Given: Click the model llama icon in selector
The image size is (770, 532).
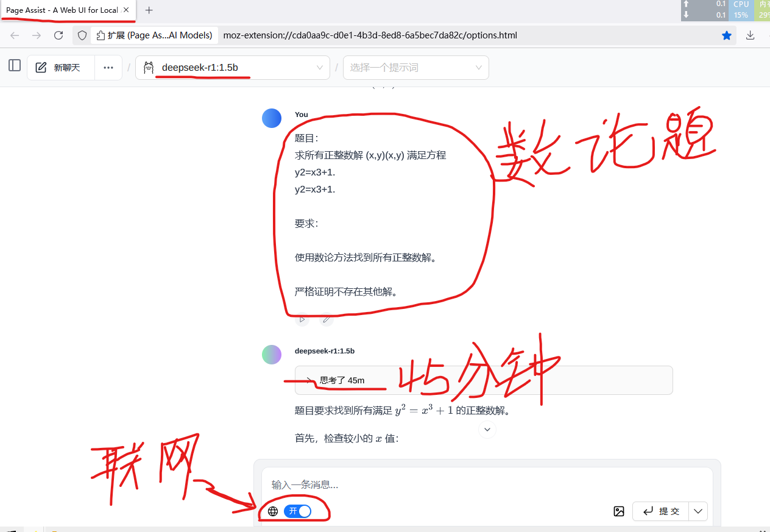Looking at the screenshot, I should point(149,68).
